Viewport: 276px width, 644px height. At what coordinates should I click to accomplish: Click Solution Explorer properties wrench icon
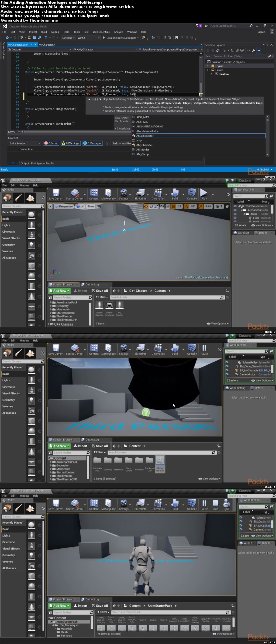[x=254, y=50]
